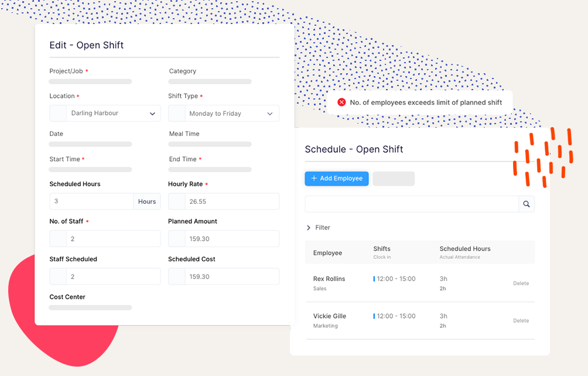Image resolution: width=588 pixels, height=376 pixels.
Task: Expand the Filter section
Action: pos(318,228)
